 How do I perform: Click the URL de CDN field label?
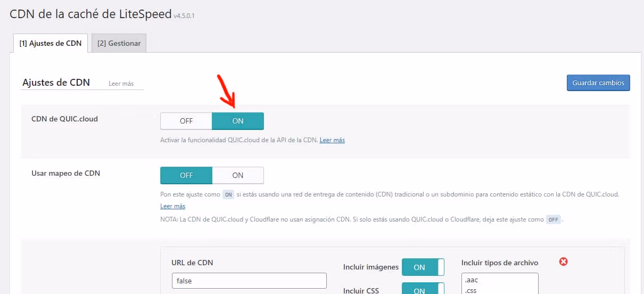coord(192,263)
